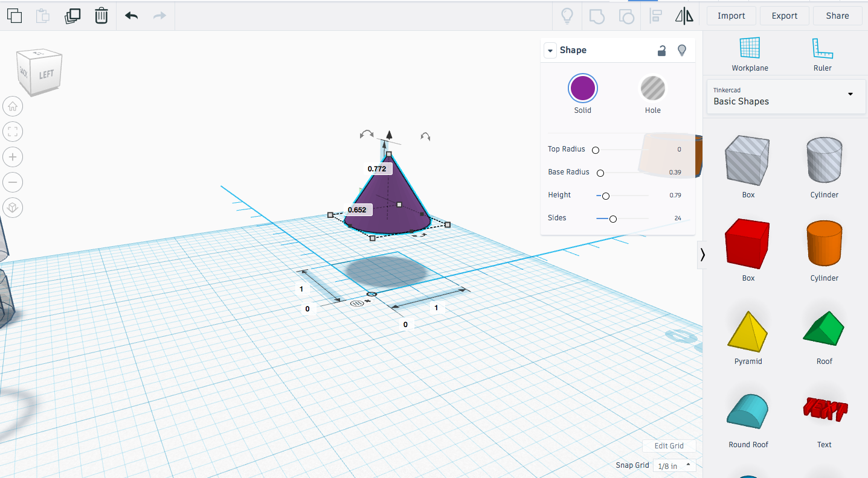Click the Import button
This screenshot has height=478, width=868.
731,16
